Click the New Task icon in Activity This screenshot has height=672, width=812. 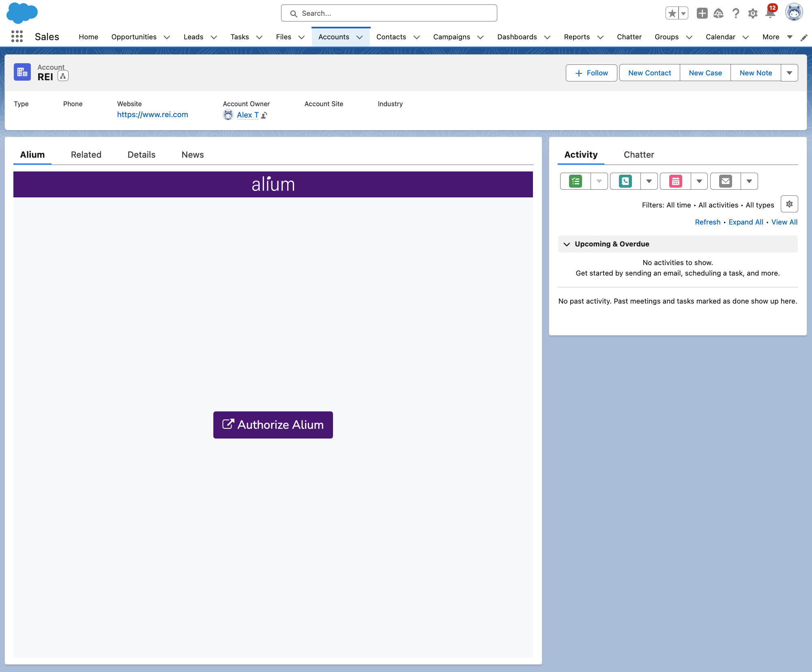point(576,181)
